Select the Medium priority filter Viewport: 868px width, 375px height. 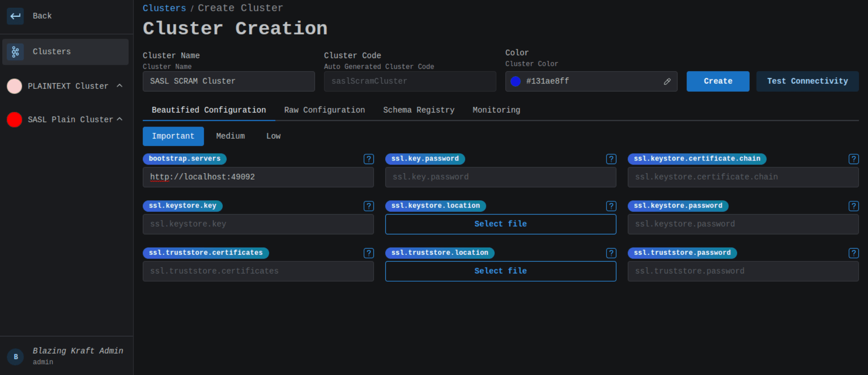pos(230,136)
